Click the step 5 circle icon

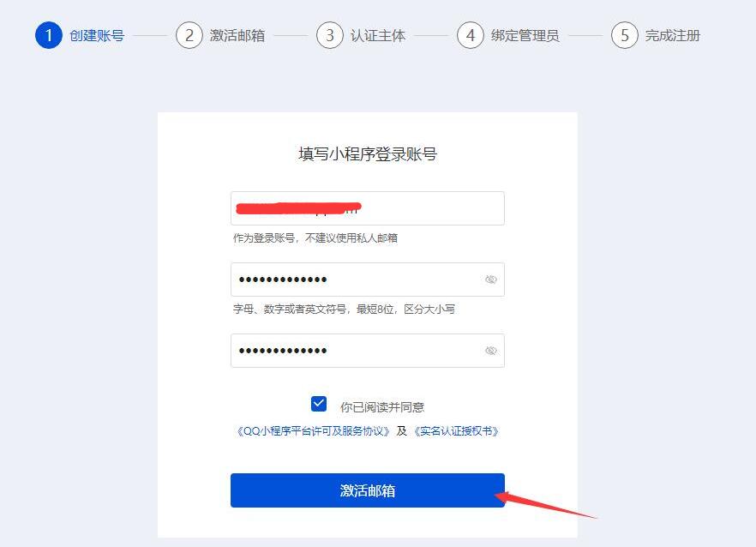[x=625, y=35]
